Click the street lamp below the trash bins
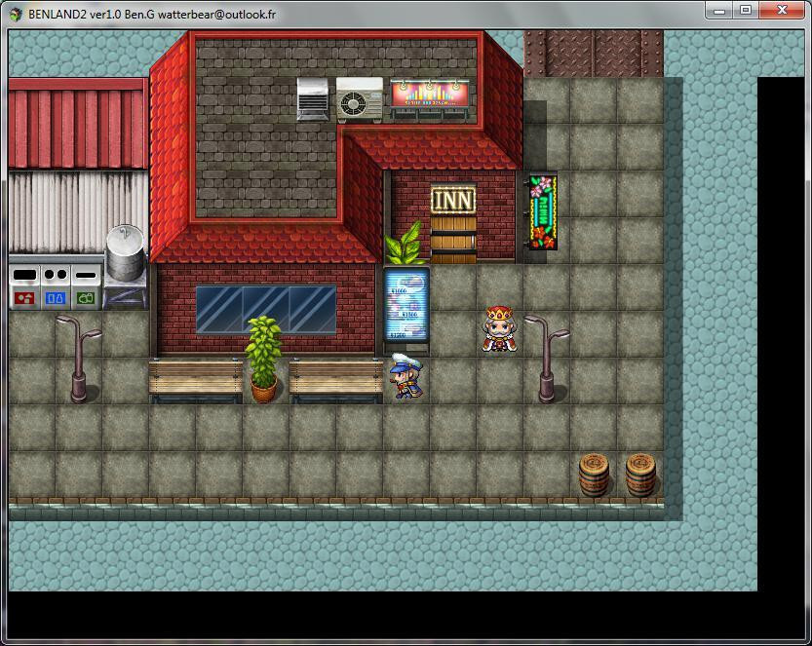Image resolution: width=812 pixels, height=646 pixels. coord(79,359)
